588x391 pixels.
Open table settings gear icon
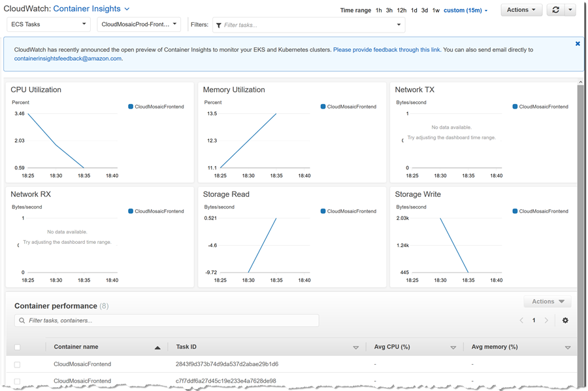pos(565,320)
